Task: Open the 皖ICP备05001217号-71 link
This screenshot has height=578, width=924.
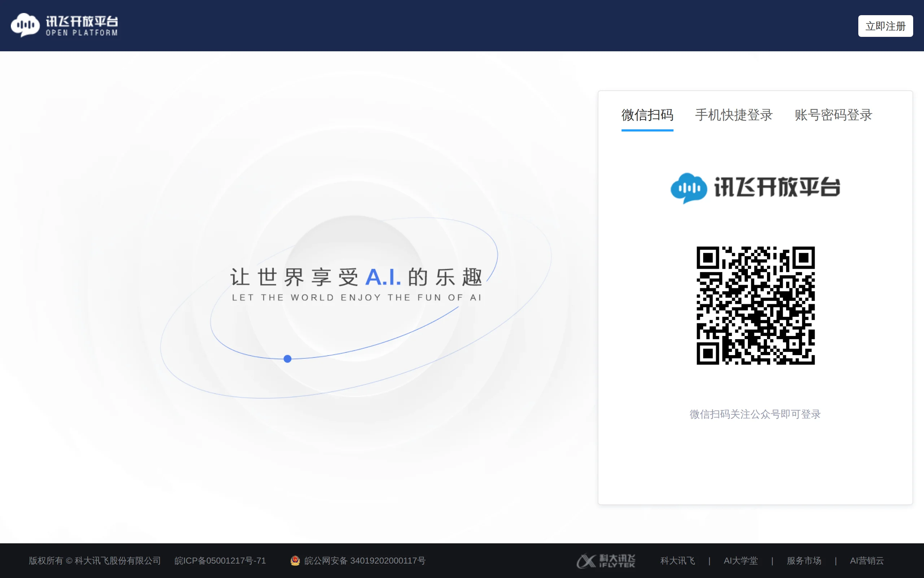Action: [x=220, y=560]
